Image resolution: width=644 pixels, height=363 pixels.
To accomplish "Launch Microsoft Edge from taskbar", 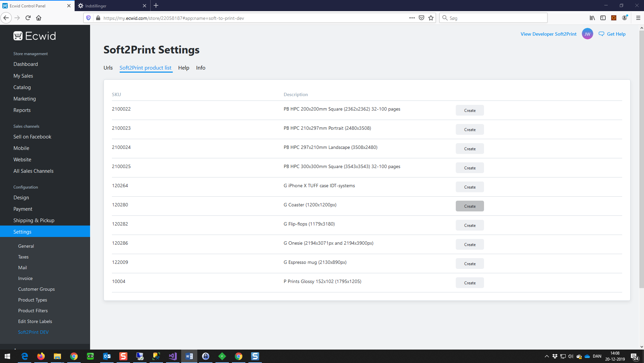I will coord(25,356).
